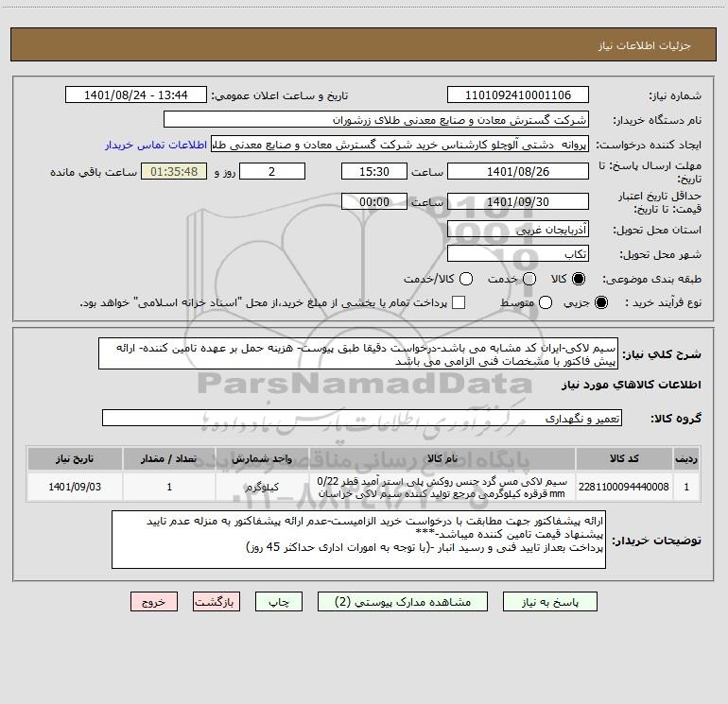Click the اطلاعات کالاهای مورد نیاز section heading
The image size is (728, 704).
631,385
